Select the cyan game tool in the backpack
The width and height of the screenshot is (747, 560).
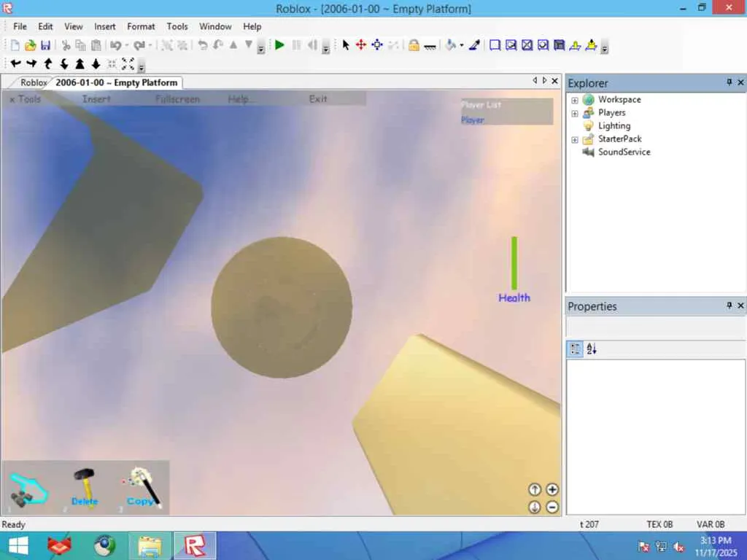[28, 489]
